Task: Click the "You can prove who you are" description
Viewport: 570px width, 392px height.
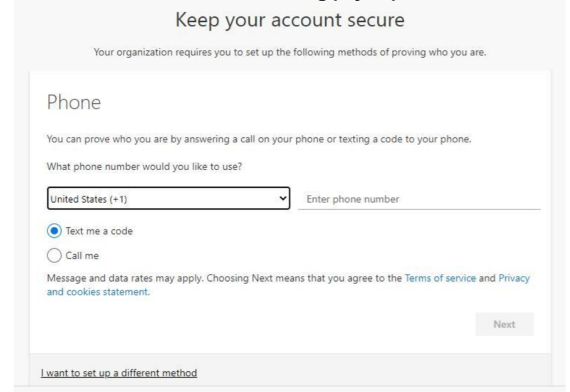Action: pyautogui.click(x=259, y=139)
